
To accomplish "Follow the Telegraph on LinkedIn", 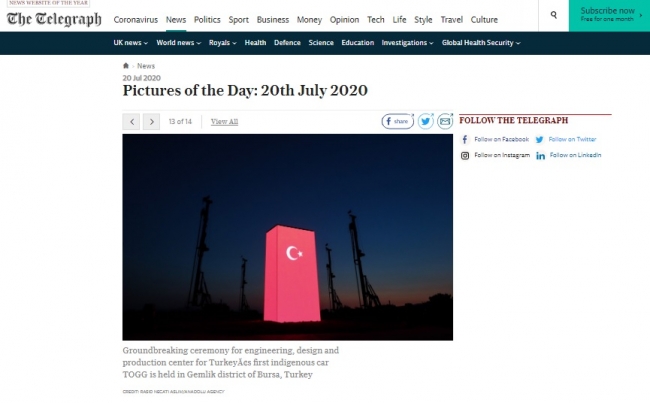I will click(x=568, y=155).
